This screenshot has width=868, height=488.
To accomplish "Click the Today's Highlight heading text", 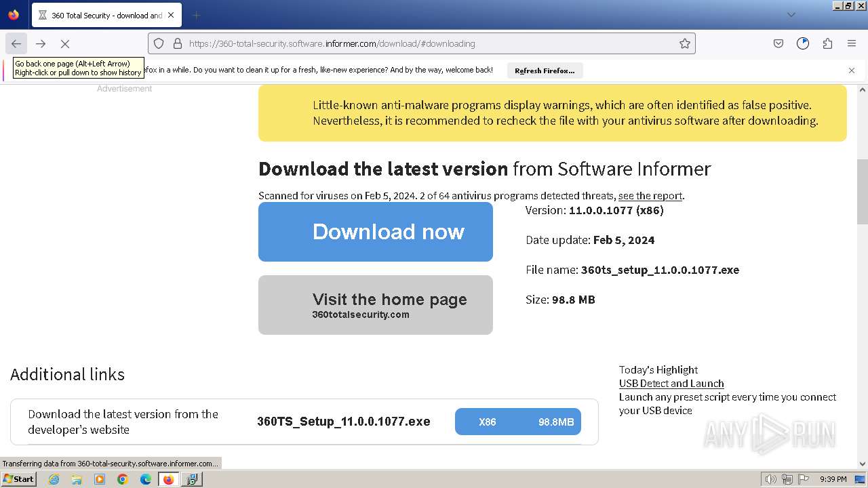I will (658, 370).
